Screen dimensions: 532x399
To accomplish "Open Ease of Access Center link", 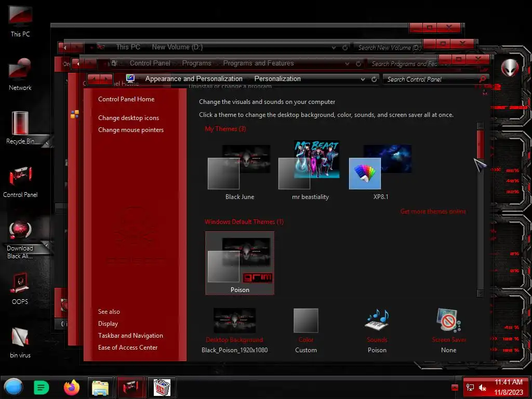I will click(128, 348).
